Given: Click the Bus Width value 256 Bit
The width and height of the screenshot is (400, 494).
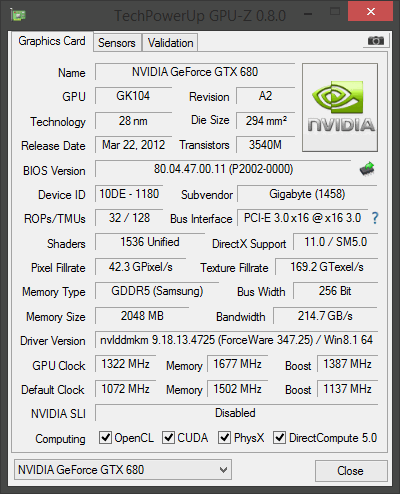Looking at the screenshot, I should (x=335, y=291).
